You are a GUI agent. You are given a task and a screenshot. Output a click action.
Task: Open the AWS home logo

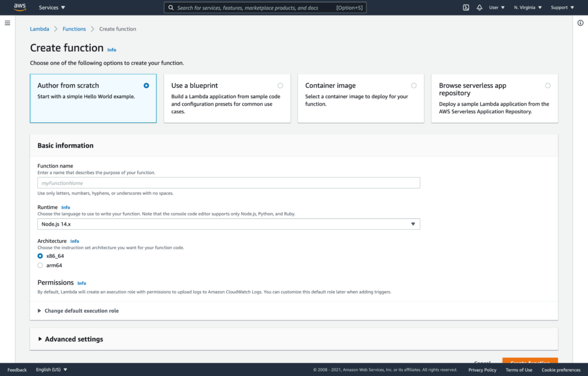(20, 7)
